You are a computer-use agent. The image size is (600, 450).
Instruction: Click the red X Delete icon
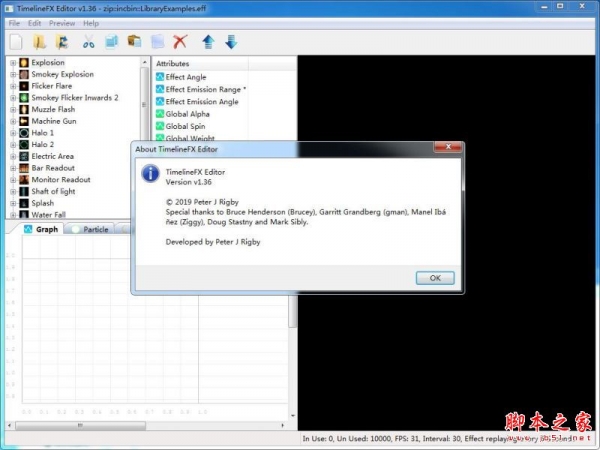(x=180, y=42)
